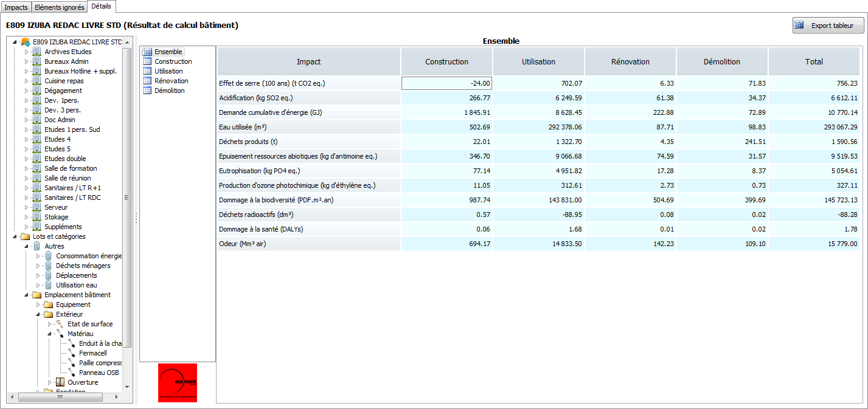Click the Lots et catégories folder icon
868x409 pixels.
[26, 236]
